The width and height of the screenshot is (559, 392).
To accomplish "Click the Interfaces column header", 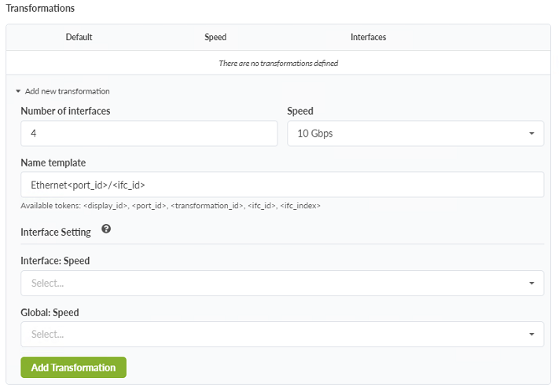I will tap(368, 37).
